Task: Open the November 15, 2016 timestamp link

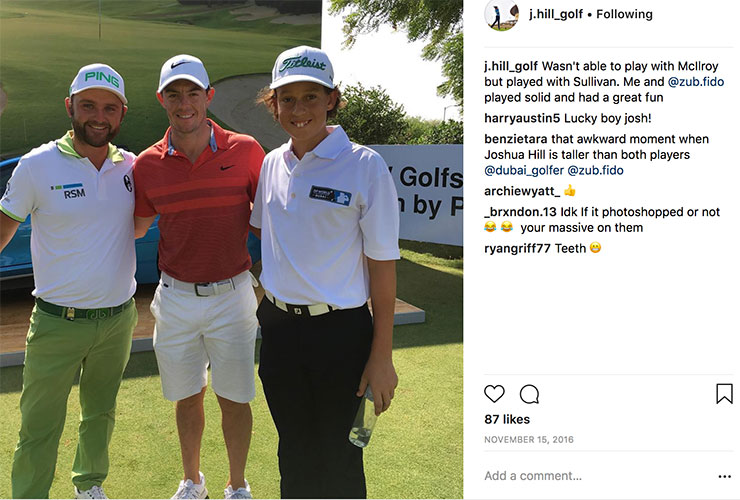Action: tap(529, 440)
